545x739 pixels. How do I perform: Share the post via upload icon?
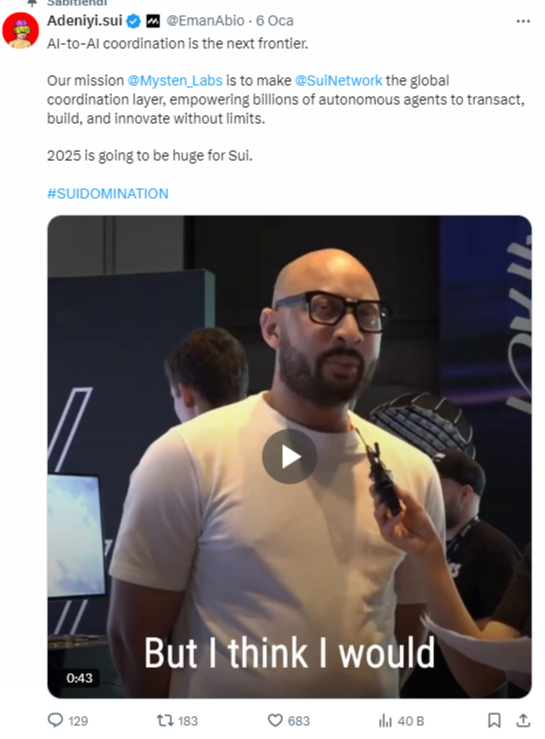click(523, 720)
